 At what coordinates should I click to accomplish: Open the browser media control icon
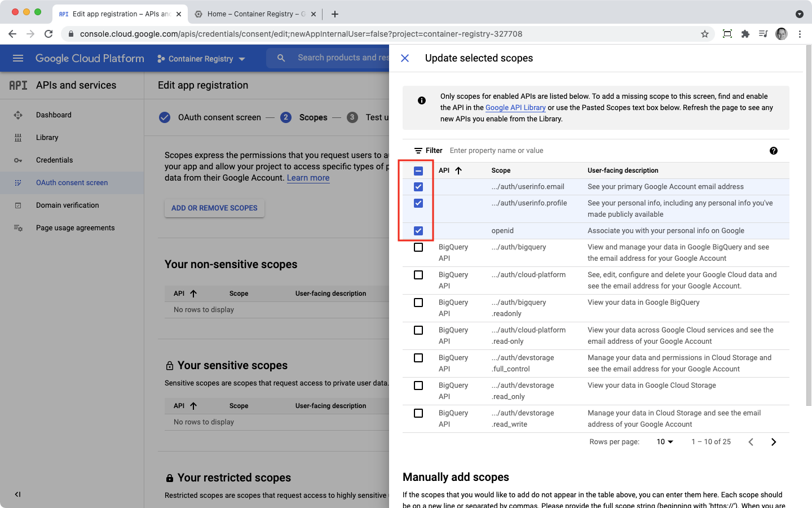click(764, 34)
